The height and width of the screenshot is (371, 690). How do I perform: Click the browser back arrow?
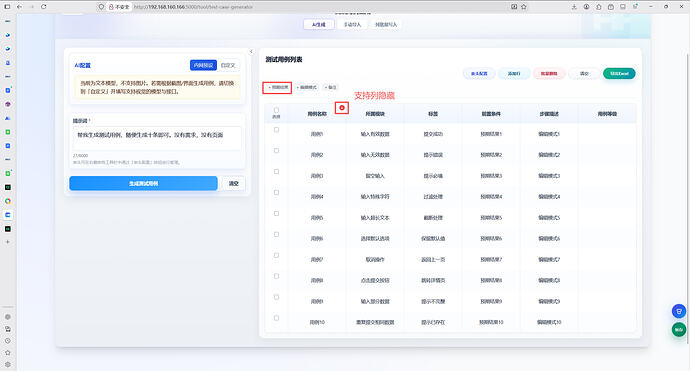click(x=19, y=7)
